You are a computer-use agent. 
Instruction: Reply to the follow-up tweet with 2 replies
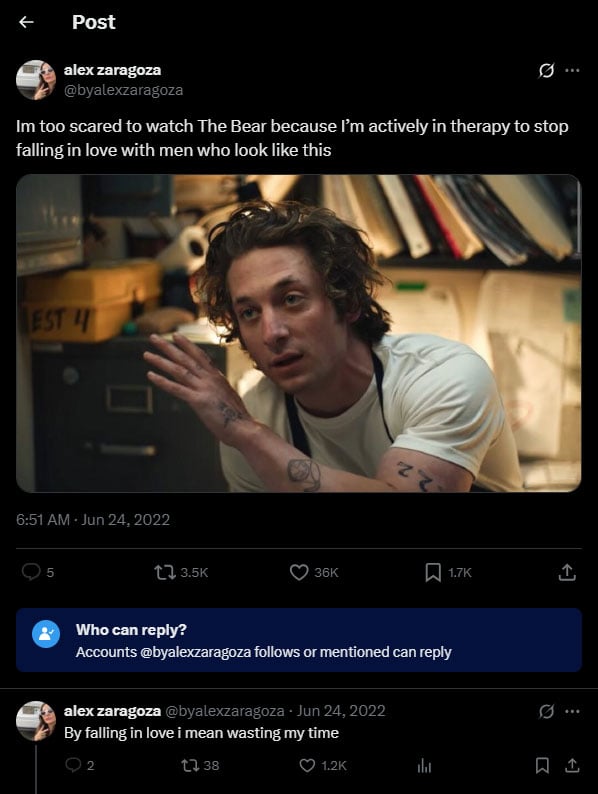click(x=73, y=765)
